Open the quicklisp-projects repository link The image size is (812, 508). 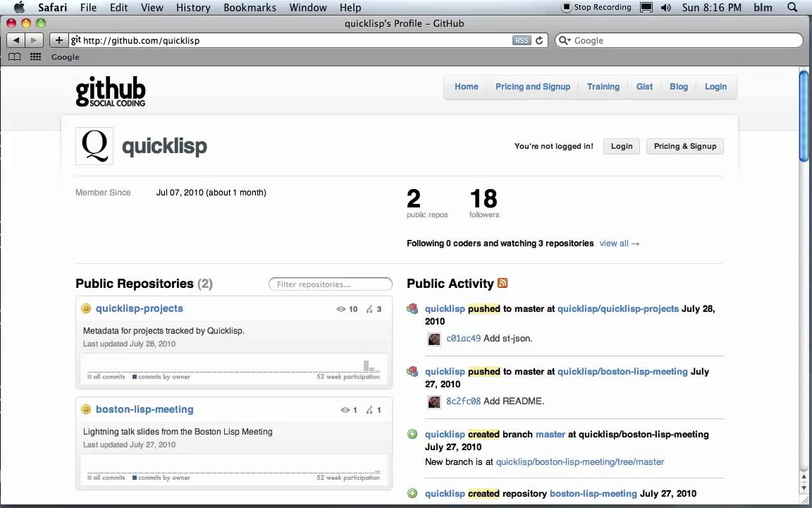point(140,308)
